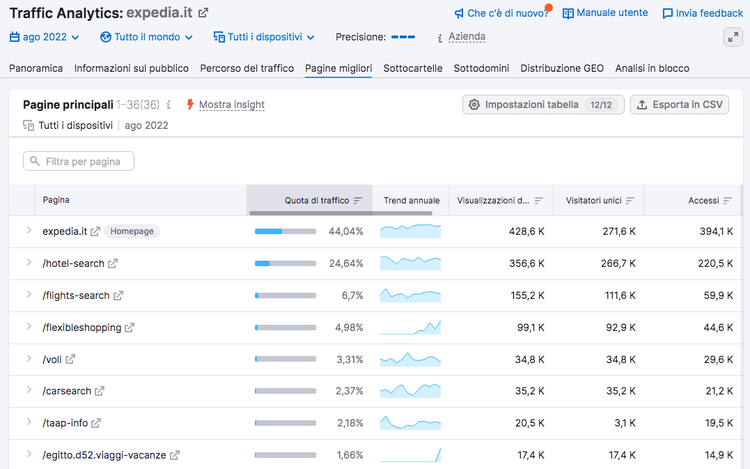Screen dimensions: 750x469
Task: Open /flights-search external link icon
Action: coord(118,295)
